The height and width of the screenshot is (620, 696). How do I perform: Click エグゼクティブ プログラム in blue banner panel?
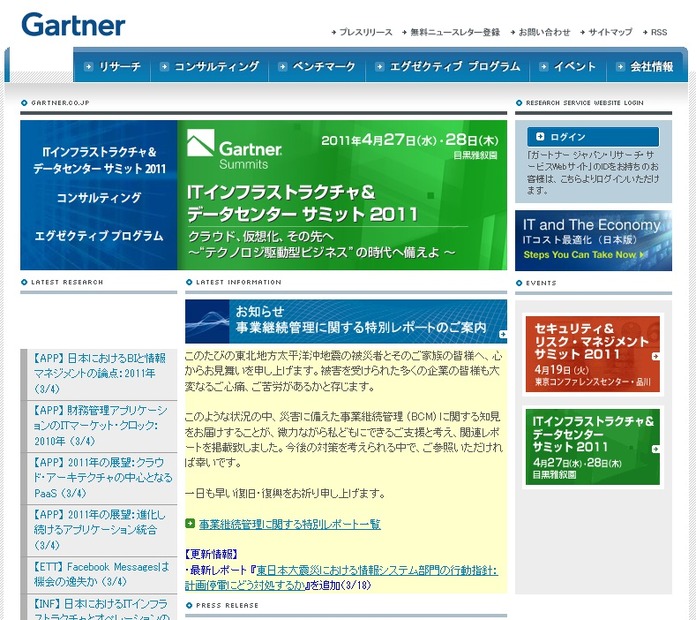99,236
